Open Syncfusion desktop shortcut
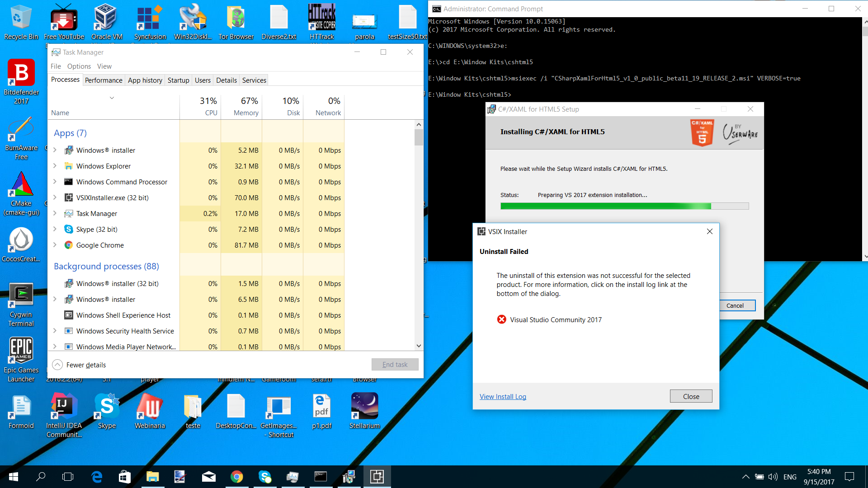This screenshot has width=868, height=488. click(x=150, y=23)
